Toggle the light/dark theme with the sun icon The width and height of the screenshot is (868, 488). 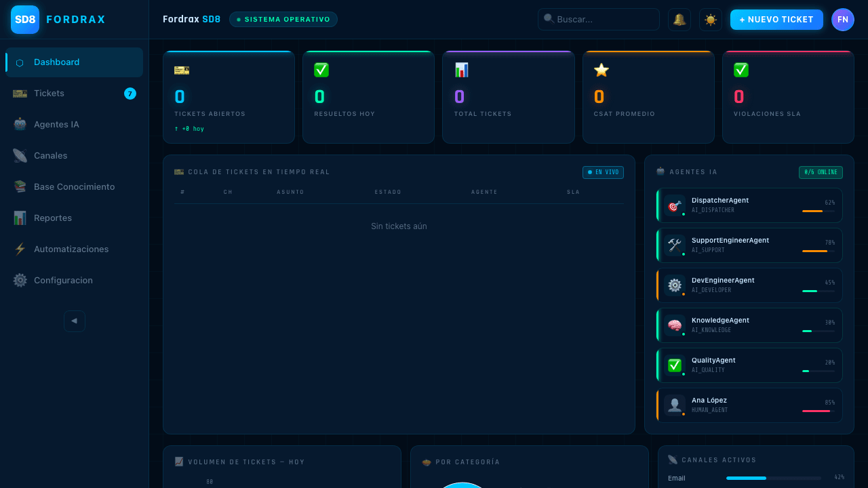(711, 19)
